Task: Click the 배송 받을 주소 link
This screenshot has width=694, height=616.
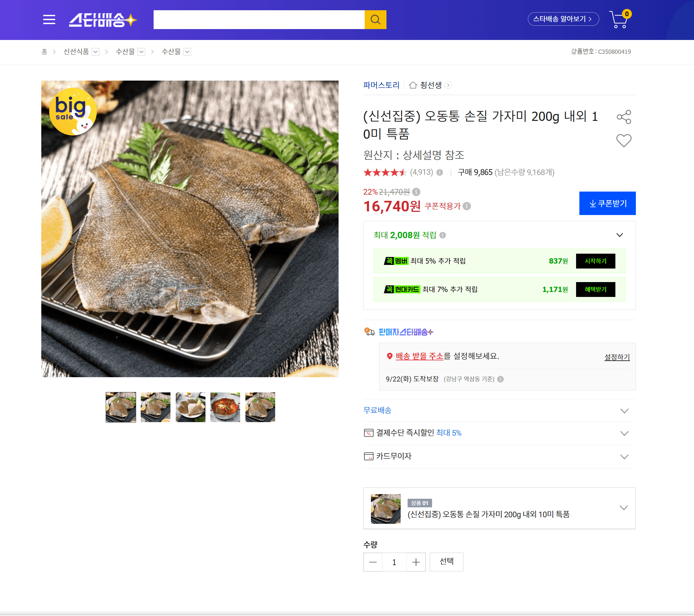Action: point(419,356)
